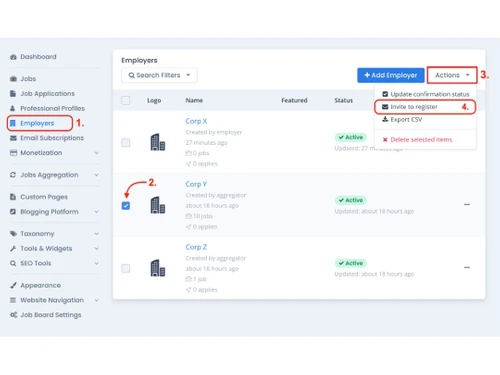This screenshot has height=375, width=500.
Task: Check the Corp X row checkbox
Action: coord(126,143)
